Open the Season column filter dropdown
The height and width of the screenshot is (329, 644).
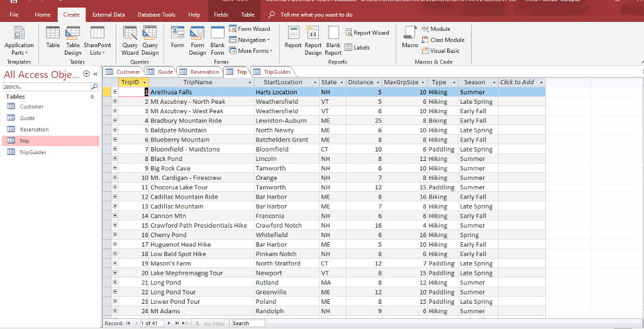[494, 82]
